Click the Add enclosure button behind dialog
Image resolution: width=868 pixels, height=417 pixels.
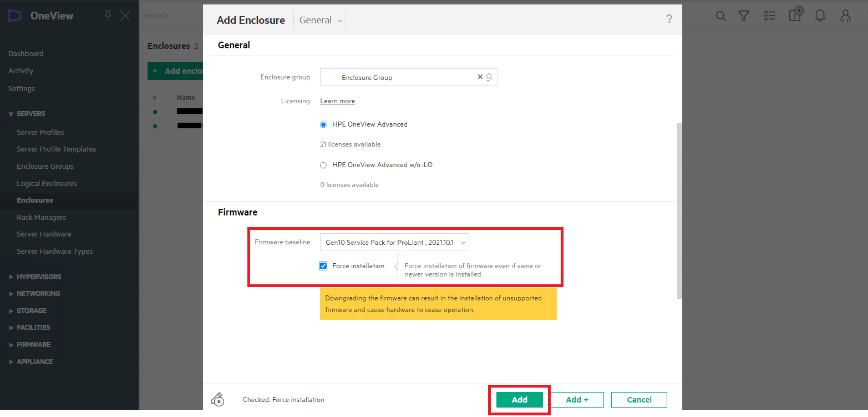[x=175, y=71]
